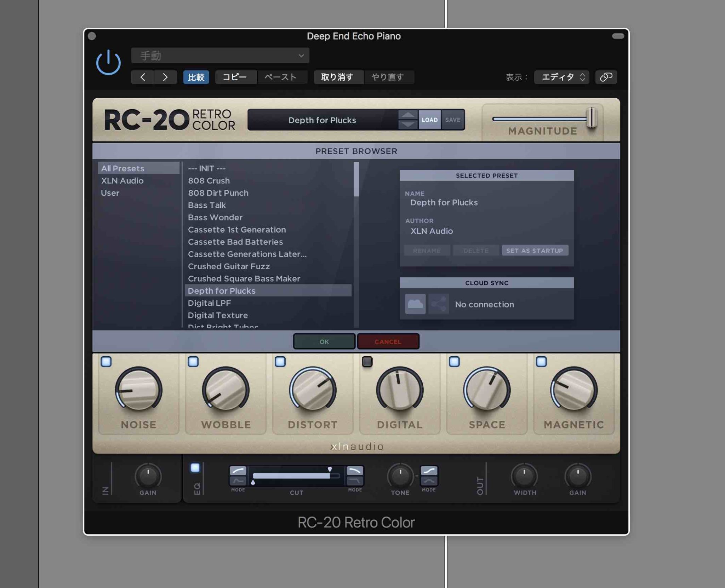
Task: Enable the DIGITAL effect module
Action: click(368, 362)
